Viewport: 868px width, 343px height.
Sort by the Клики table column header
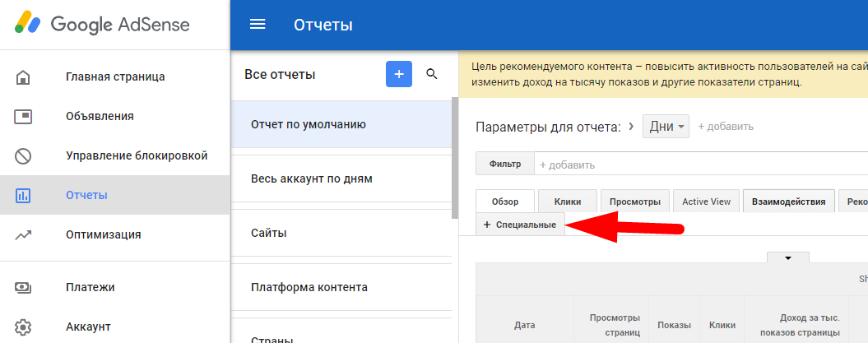tap(722, 325)
